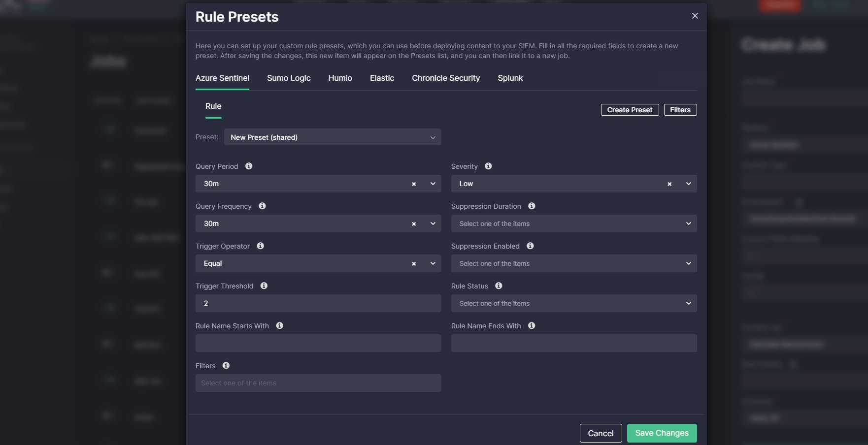Clear the Query Period 30m value
The width and height of the screenshot is (868, 445).
click(414, 184)
